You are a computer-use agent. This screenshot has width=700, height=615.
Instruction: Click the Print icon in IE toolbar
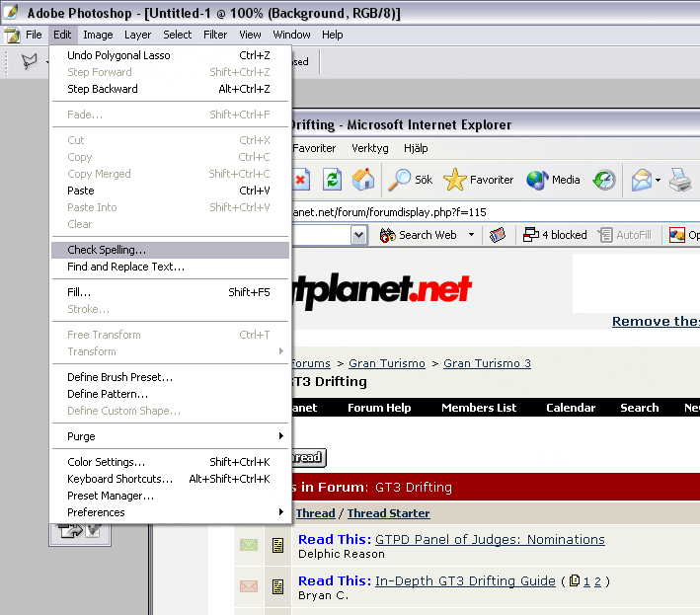click(x=680, y=180)
